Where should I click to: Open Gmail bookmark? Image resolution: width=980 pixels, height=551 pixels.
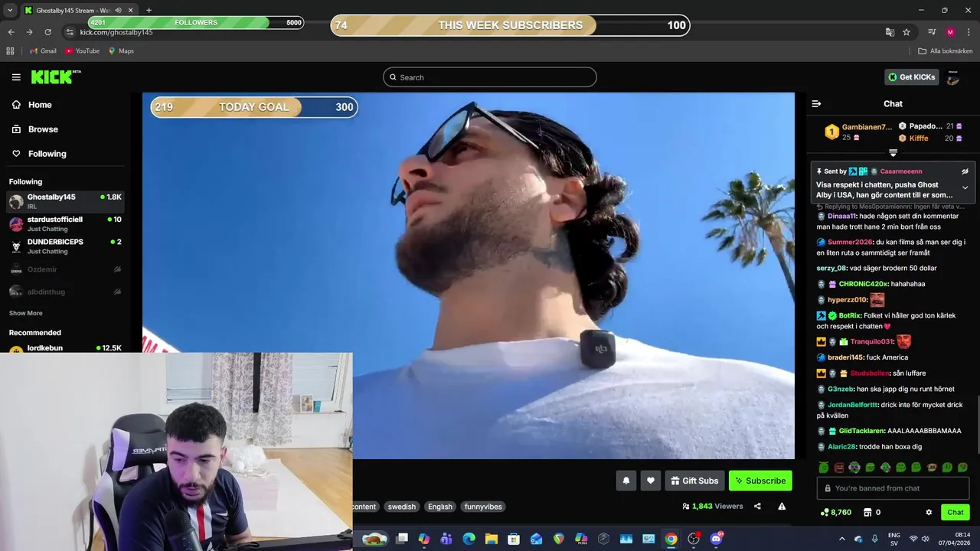click(x=43, y=51)
